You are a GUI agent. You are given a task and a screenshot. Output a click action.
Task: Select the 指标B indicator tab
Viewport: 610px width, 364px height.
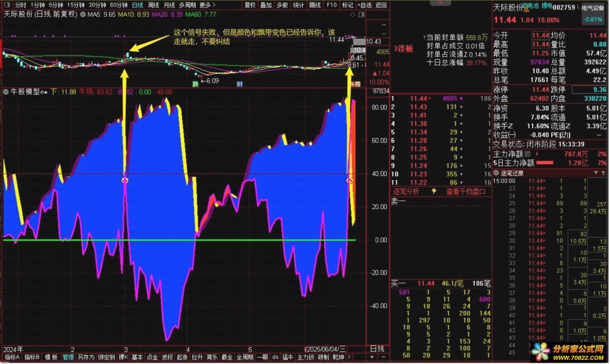(x=32, y=357)
